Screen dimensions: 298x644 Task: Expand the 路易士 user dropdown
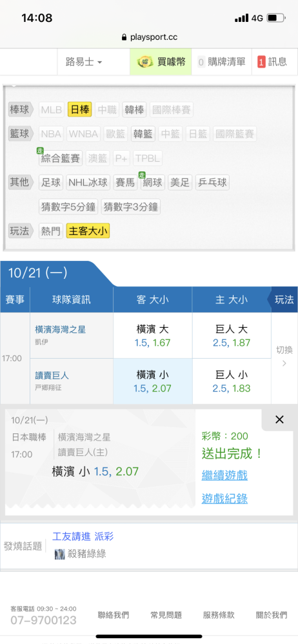tap(84, 62)
